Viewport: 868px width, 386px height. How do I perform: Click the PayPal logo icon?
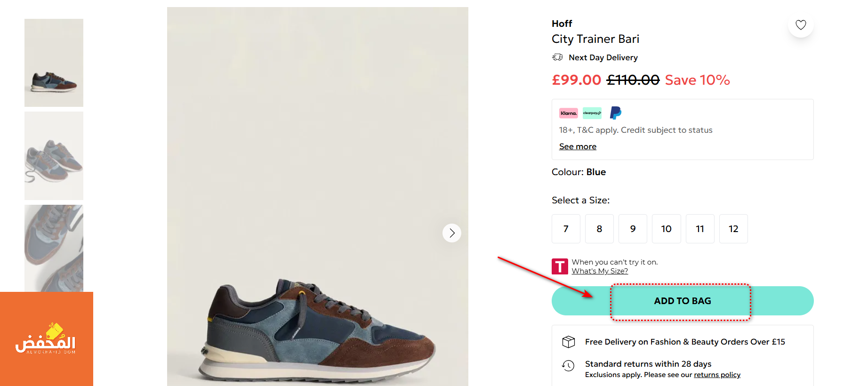[616, 113]
